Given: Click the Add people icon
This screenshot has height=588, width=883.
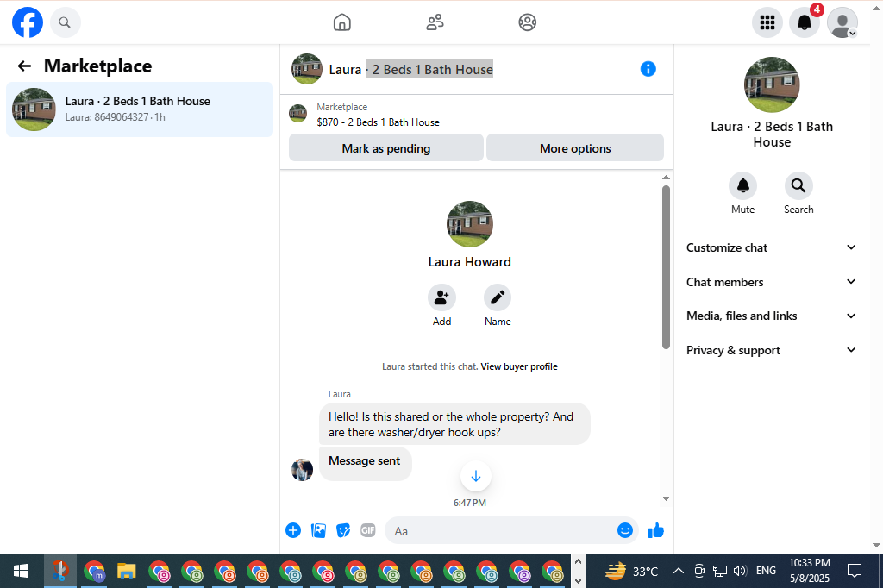Looking at the screenshot, I should [441, 297].
